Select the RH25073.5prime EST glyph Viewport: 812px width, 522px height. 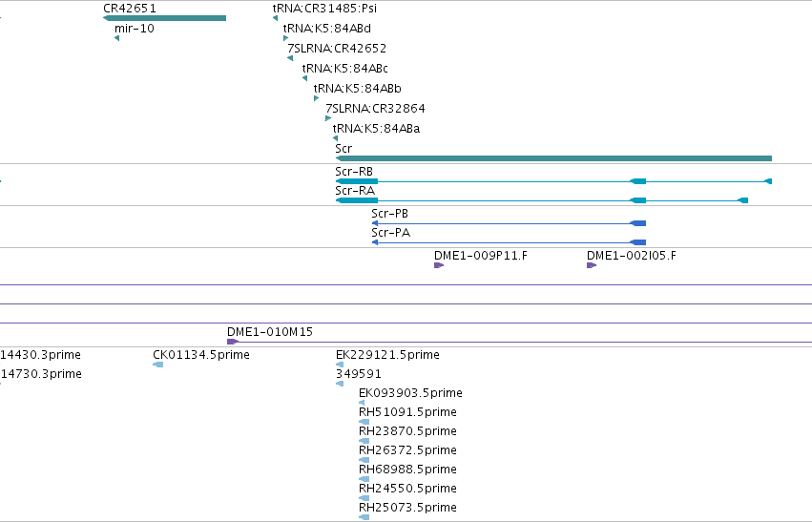[x=364, y=517]
